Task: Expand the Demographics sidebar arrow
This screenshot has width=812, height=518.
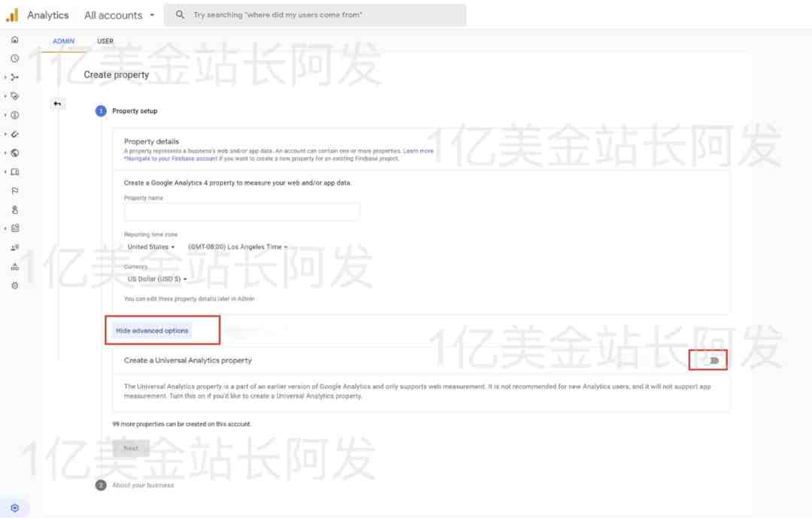Action: coord(5,153)
